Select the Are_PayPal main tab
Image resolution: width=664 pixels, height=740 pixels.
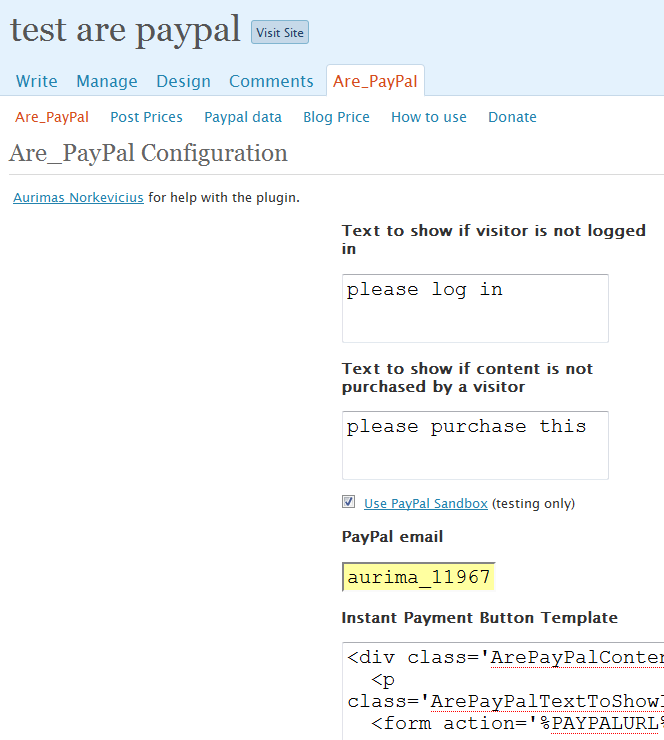click(x=375, y=81)
